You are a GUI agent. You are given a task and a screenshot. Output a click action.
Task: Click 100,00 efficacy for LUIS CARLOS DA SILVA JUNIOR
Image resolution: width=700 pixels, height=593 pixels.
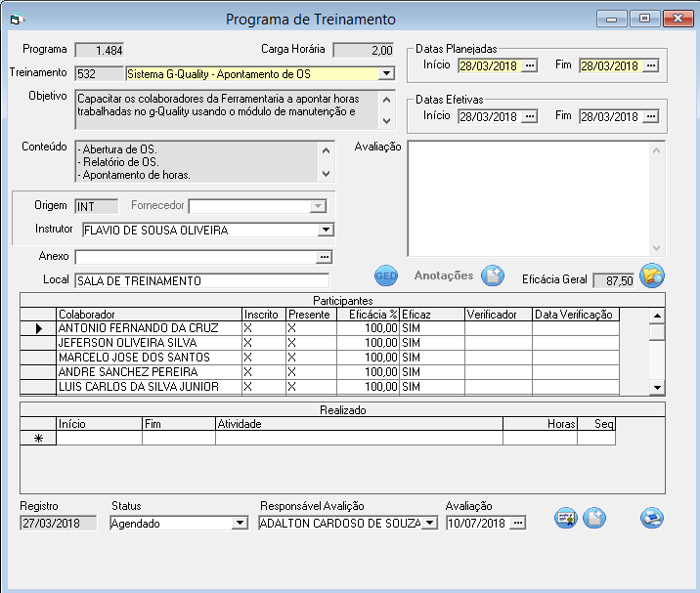tap(368, 387)
